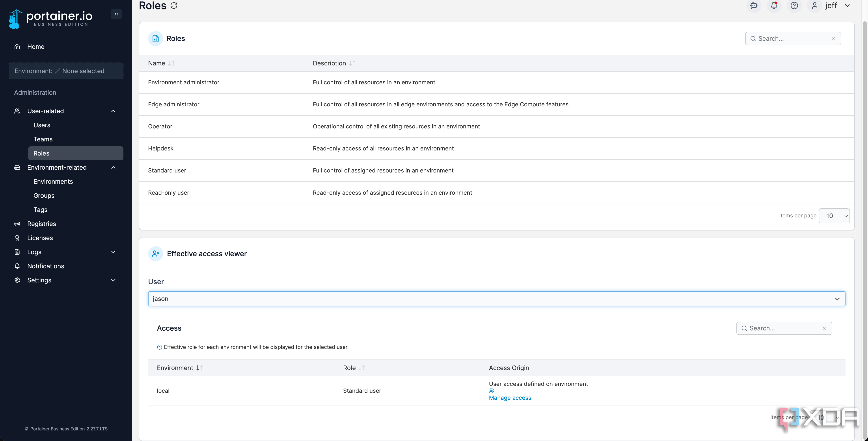The height and width of the screenshot is (441, 868).
Task: Open Licenses in sidebar
Action: coord(40,238)
